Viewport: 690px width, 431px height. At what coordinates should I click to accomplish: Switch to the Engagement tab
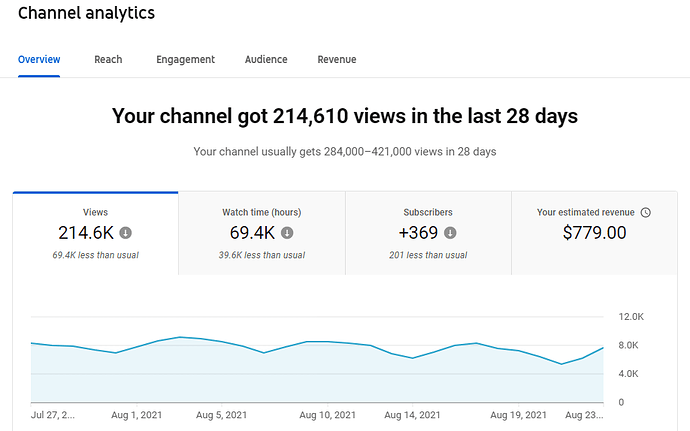(x=185, y=59)
